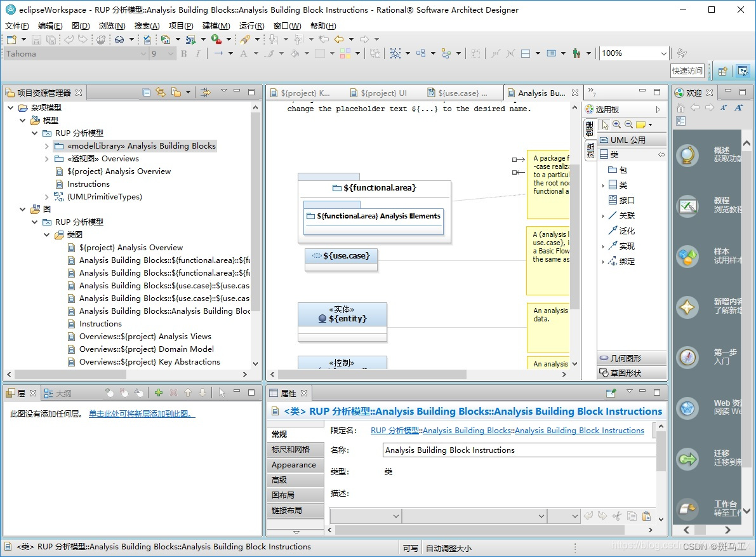Select the Appearance properties tab

tap(294, 465)
